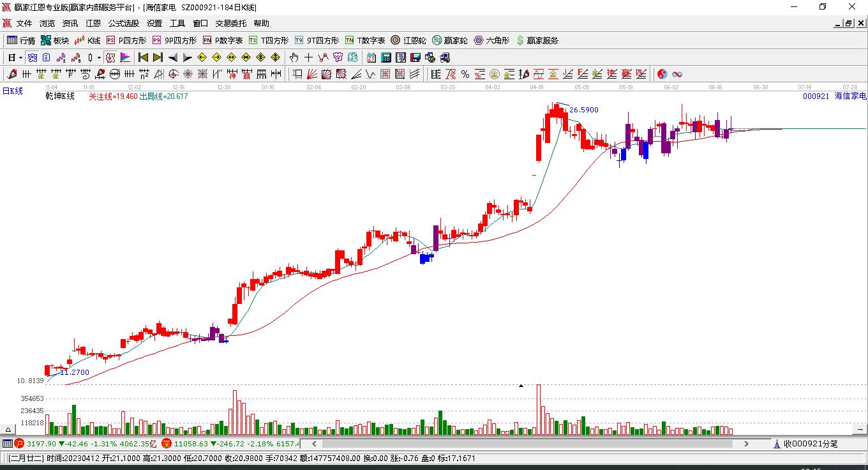
Task: Select the zigzag wave line tool
Action: [370, 74]
